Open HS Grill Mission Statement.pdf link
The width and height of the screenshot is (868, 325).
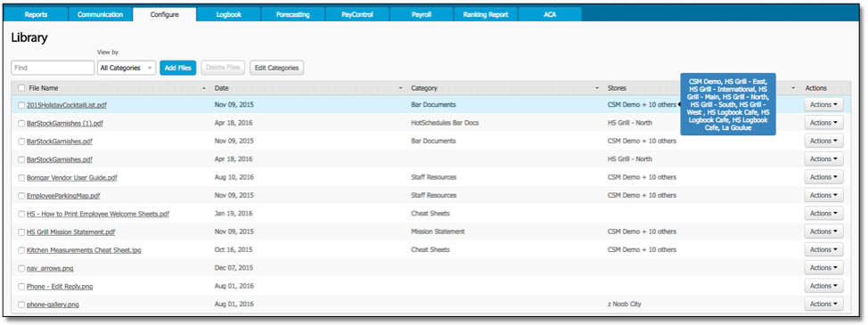tap(71, 232)
